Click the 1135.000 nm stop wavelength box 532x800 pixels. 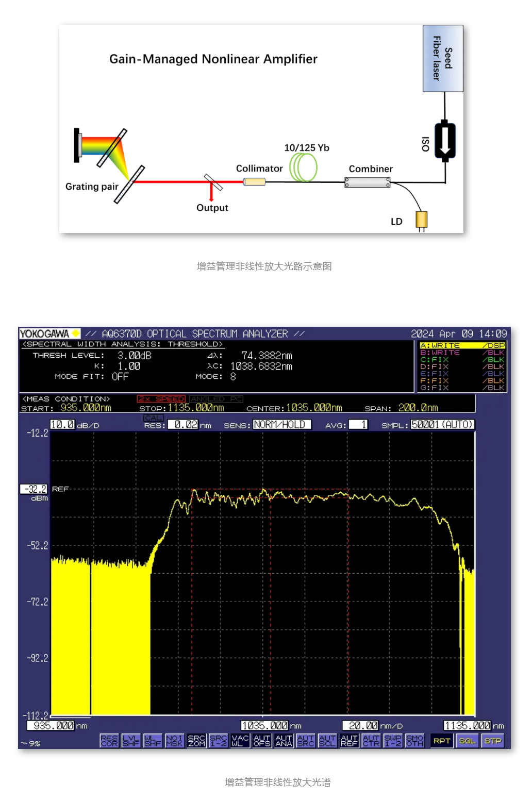(468, 726)
